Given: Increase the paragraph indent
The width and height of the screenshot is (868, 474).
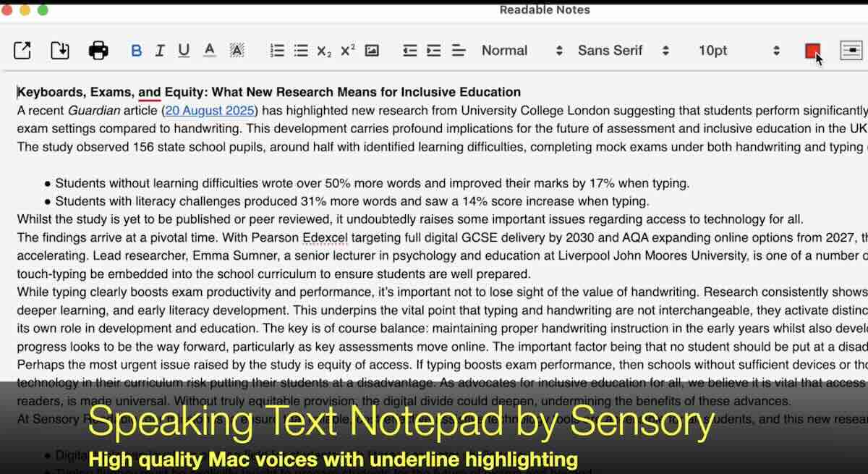Looking at the screenshot, I should [x=433, y=51].
